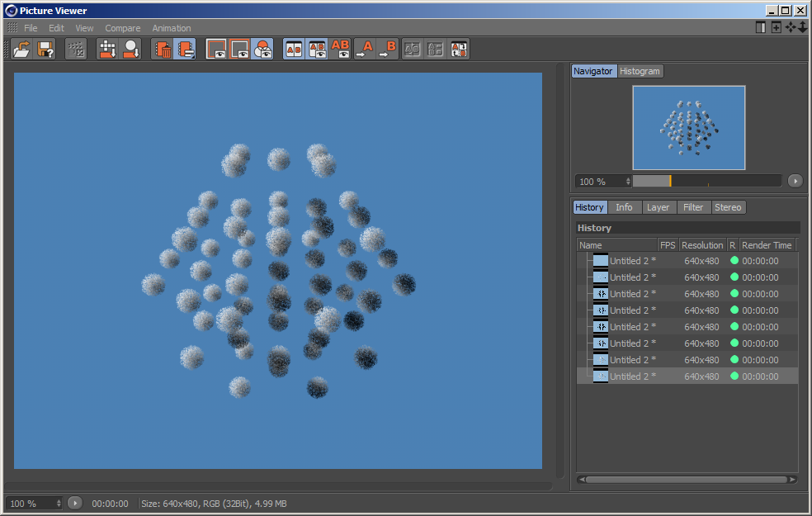Open the zoom percentage field in status bar

(33, 503)
